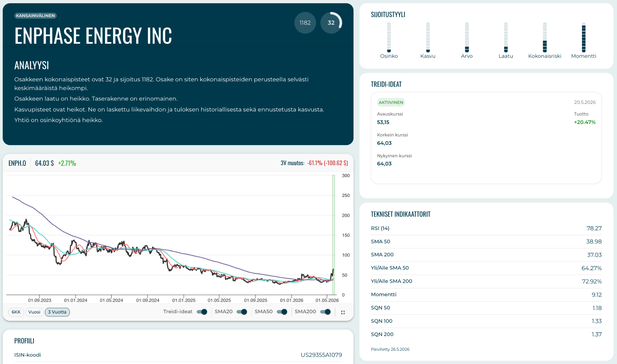Click the 01.05.2026 chart axis date
The width and height of the screenshot is (617, 364).
coord(327,300)
